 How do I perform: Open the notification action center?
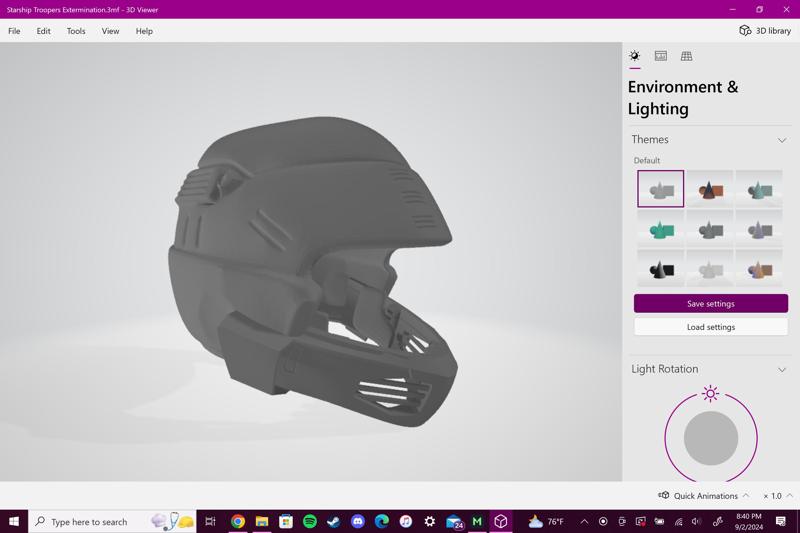pyautogui.click(x=781, y=521)
